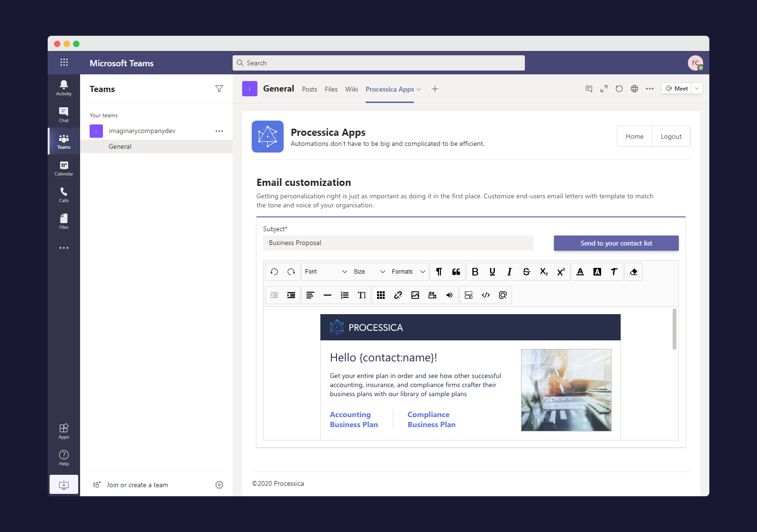Filter the teams list

(x=219, y=89)
